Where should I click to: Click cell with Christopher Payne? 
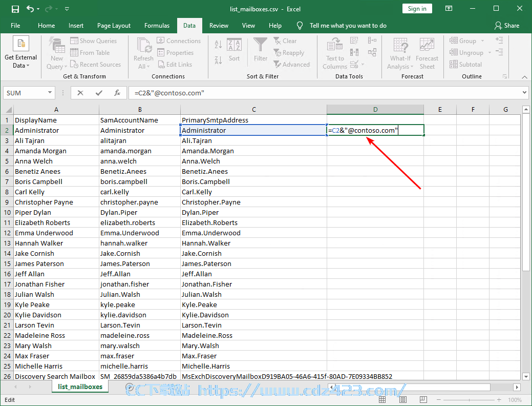coord(56,202)
